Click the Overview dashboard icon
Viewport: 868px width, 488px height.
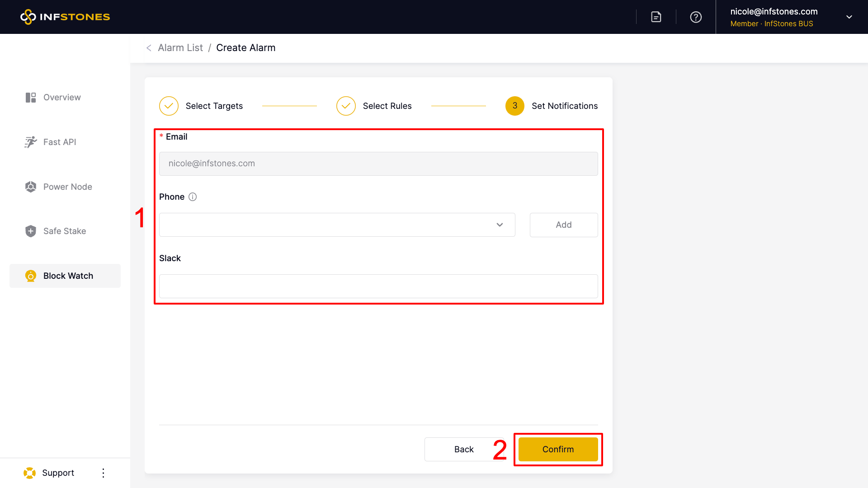tap(31, 98)
